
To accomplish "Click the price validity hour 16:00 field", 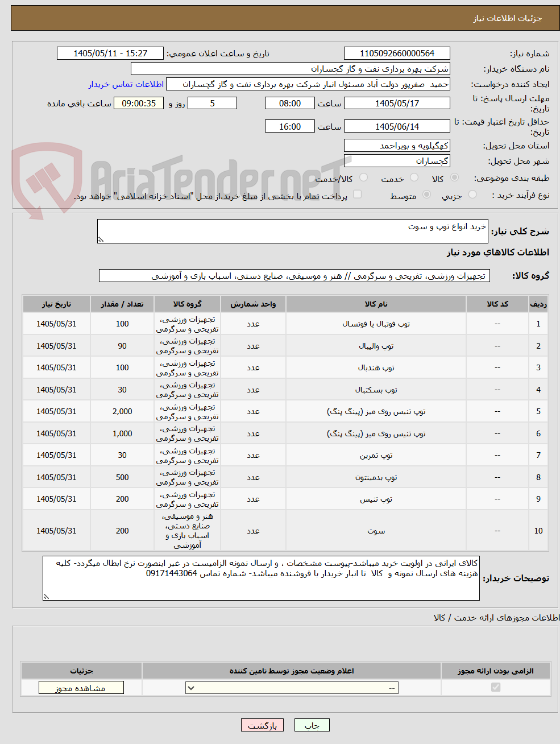I will pos(290,126).
